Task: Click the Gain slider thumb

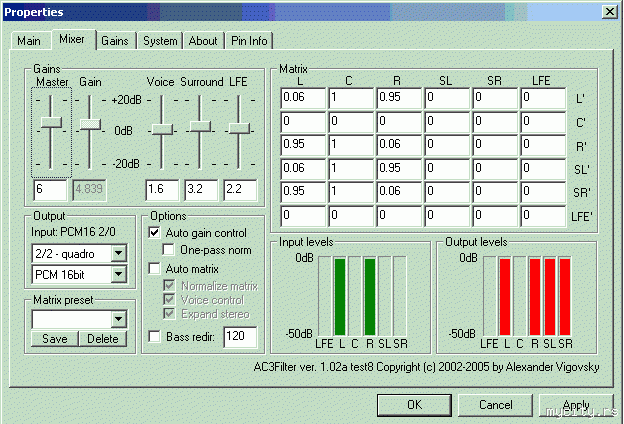Action: coord(90,124)
